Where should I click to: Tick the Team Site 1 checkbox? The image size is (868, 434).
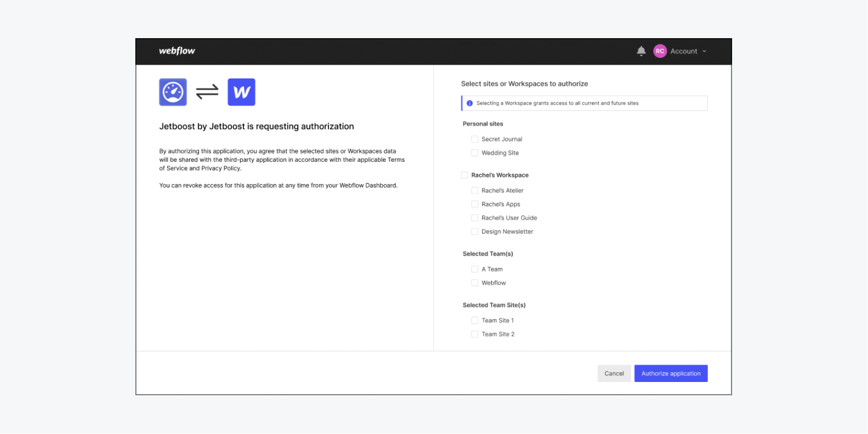(x=475, y=320)
